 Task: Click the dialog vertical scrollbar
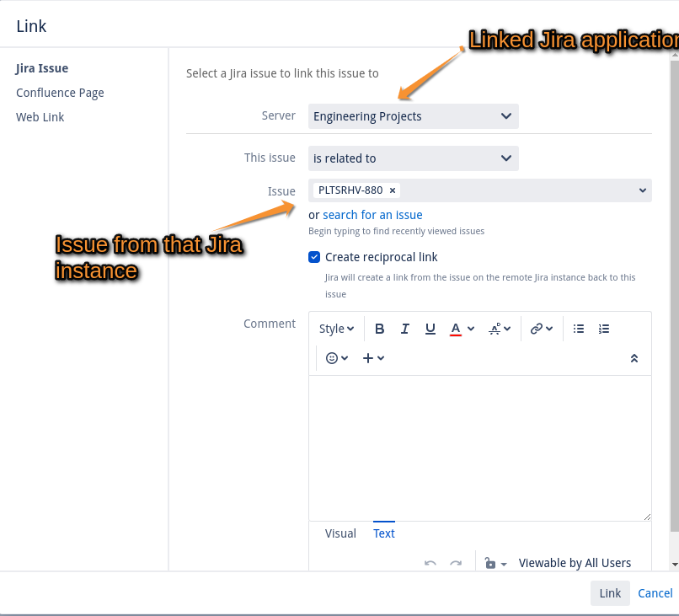(x=674, y=296)
